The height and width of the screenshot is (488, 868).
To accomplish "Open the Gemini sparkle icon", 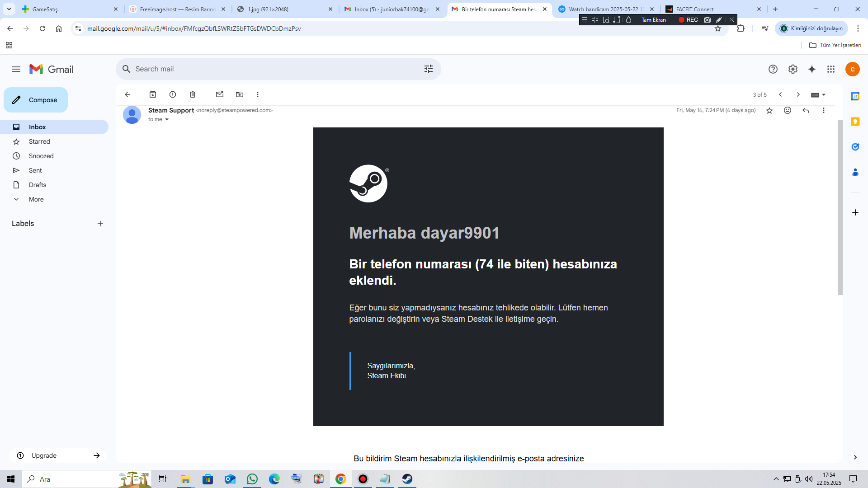I will click(812, 69).
